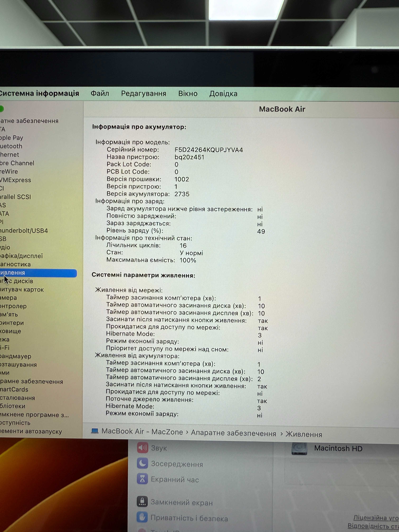Select the Thunderbolt/USB4 sidebar entry
This screenshot has width=399, height=532.
click(24, 231)
